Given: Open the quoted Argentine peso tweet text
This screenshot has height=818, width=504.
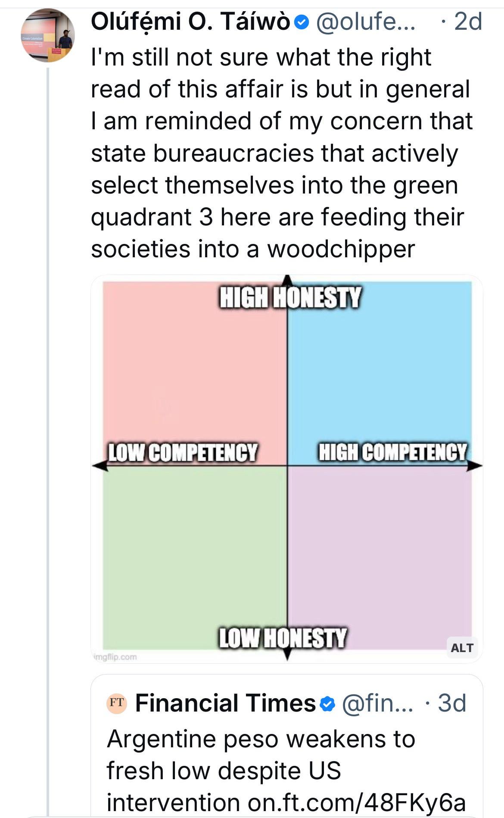Looking at the screenshot, I should [x=261, y=755].
